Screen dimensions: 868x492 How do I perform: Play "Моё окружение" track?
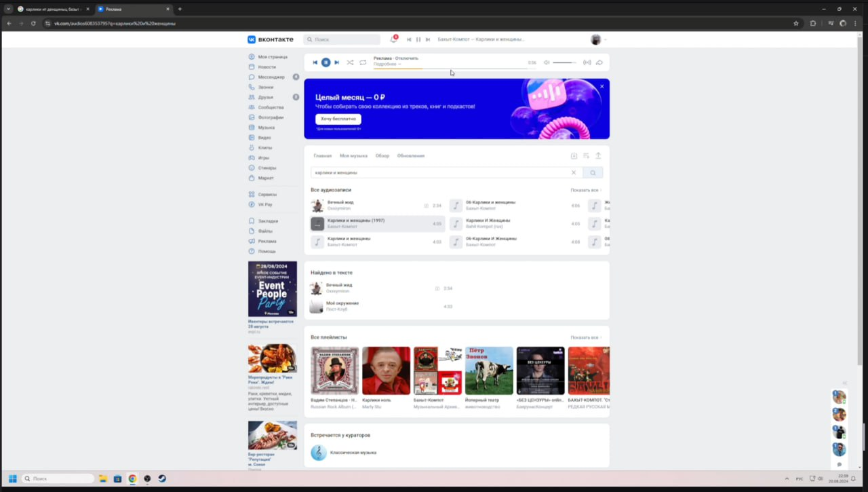pyautogui.click(x=382, y=306)
